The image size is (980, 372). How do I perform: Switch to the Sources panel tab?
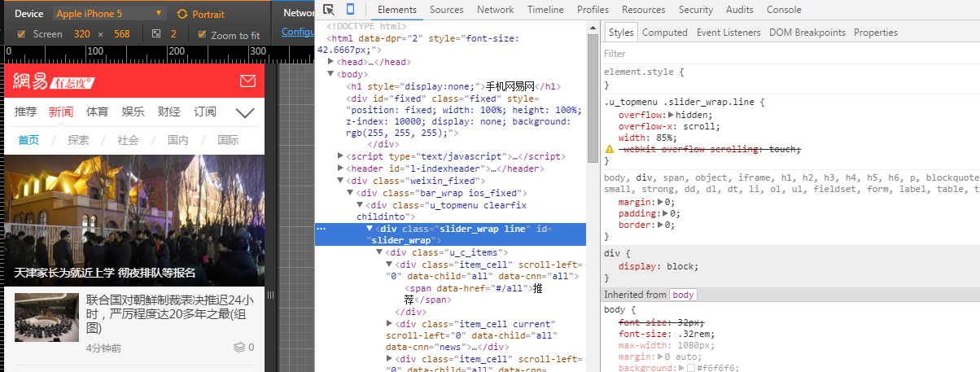(447, 10)
